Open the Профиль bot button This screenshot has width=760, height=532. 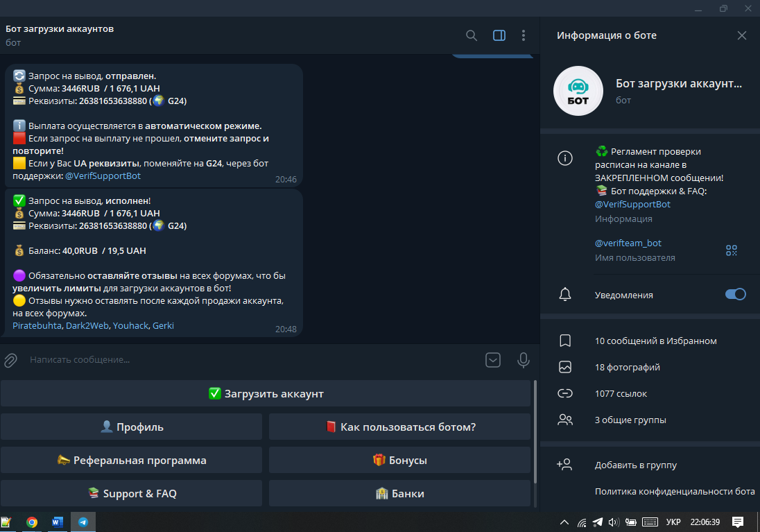point(131,427)
